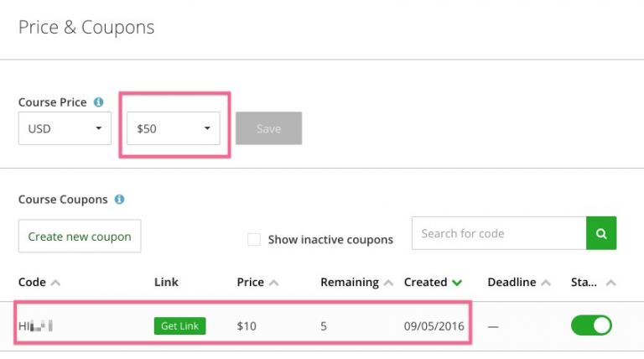The image size is (644, 359).
Task: Click the Created column header text
Action: (x=425, y=282)
